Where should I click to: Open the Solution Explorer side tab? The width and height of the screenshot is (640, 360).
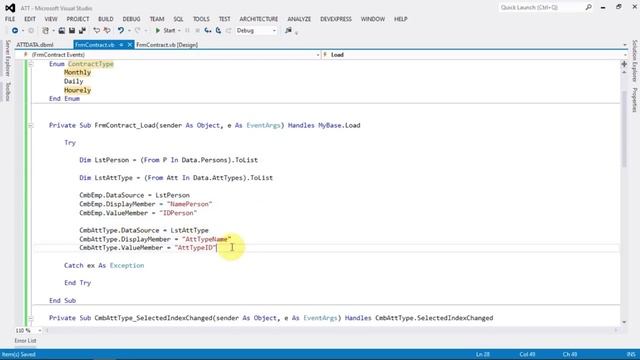(635, 61)
